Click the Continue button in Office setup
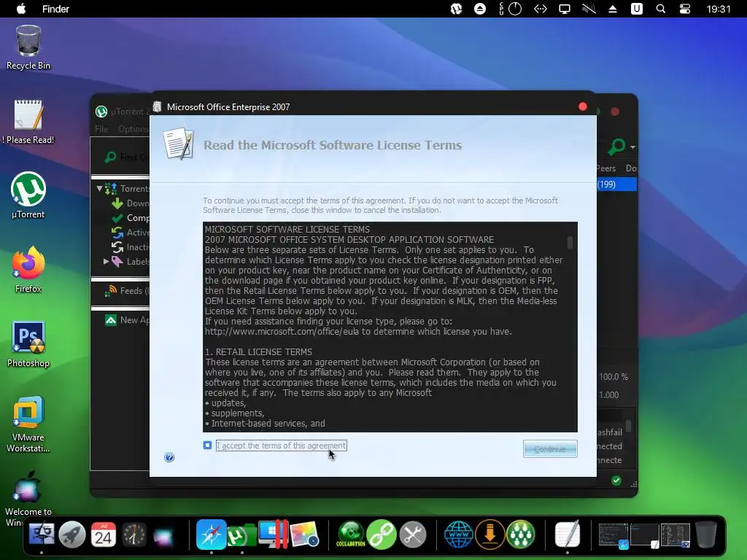This screenshot has height=560, width=747. click(x=550, y=448)
